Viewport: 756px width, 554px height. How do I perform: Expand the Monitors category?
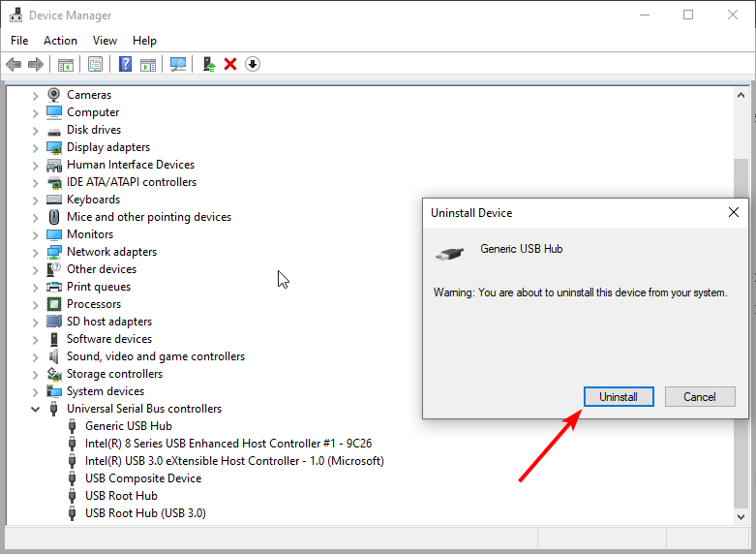pos(35,235)
